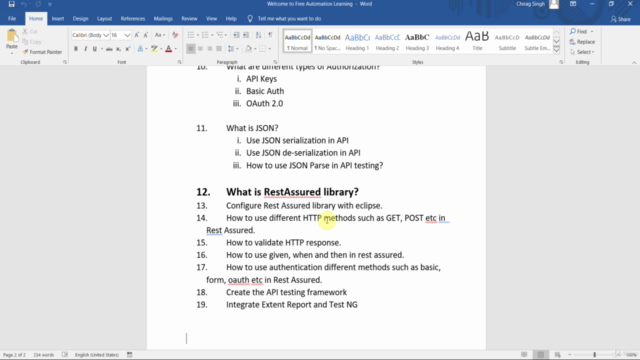
Task: Click the Cut scissors command
Action: click(30, 31)
